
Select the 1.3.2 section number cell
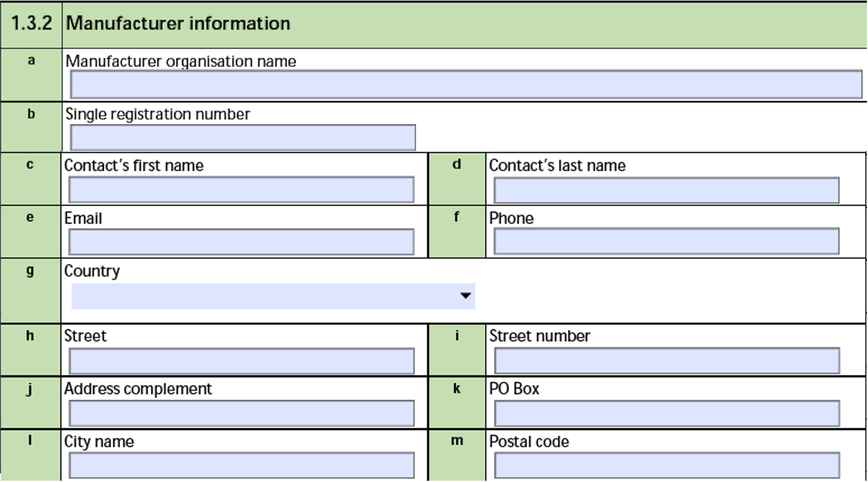pyautogui.click(x=31, y=24)
